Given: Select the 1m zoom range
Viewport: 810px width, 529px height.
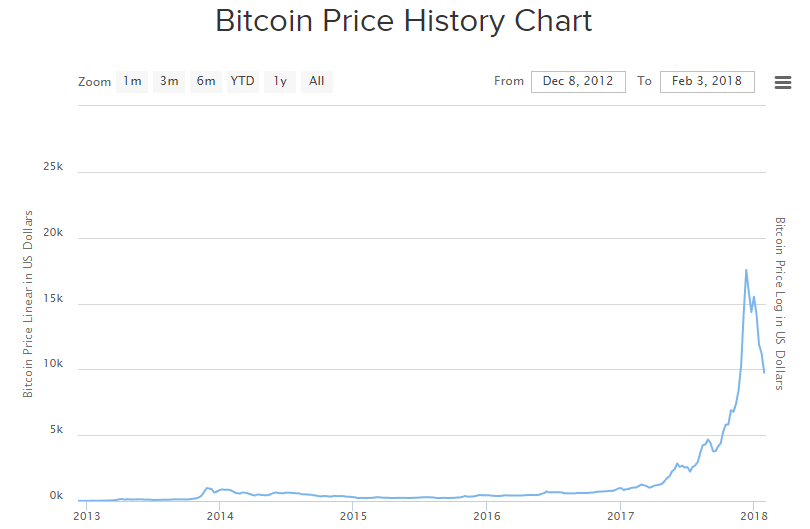Looking at the screenshot, I should [132, 82].
